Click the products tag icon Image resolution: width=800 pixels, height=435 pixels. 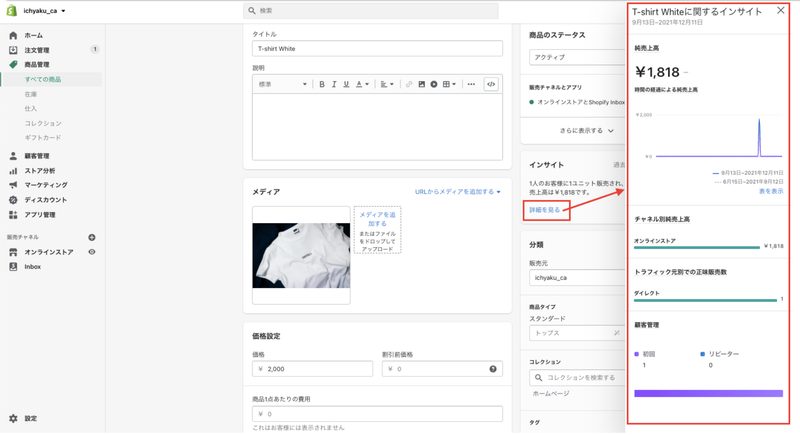point(13,65)
